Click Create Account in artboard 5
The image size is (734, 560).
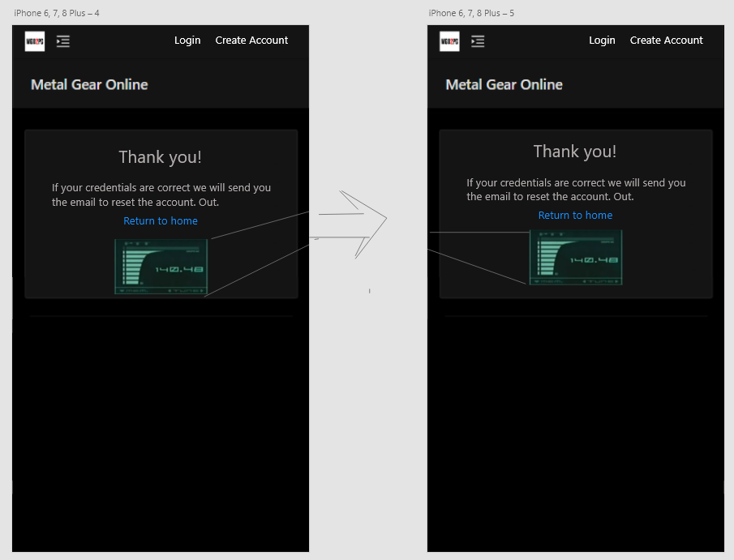coord(666,41)
